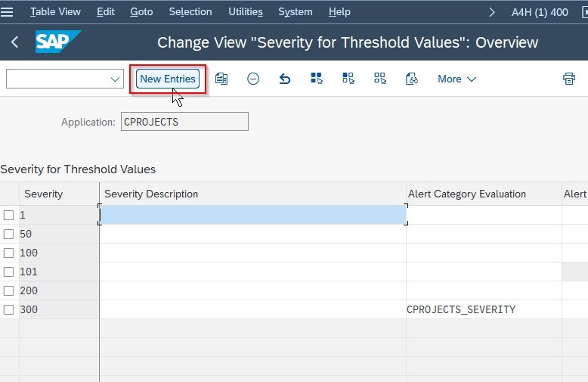588x382 pixels.
Task: Click the Print icon
Action: click(569, 79)
